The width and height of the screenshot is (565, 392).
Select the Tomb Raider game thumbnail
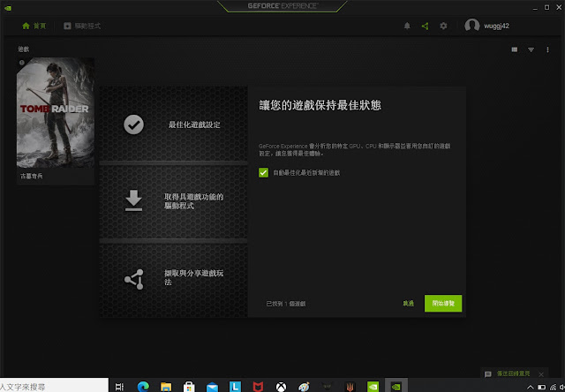click(56, 112)
